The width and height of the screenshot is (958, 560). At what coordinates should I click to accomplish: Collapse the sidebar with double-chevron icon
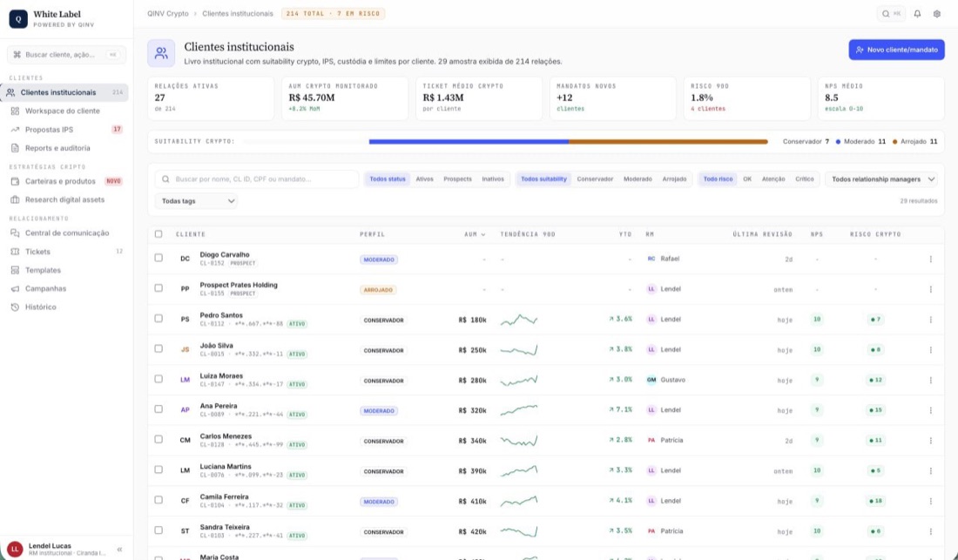pyautogui.click(x=120, y=549)
